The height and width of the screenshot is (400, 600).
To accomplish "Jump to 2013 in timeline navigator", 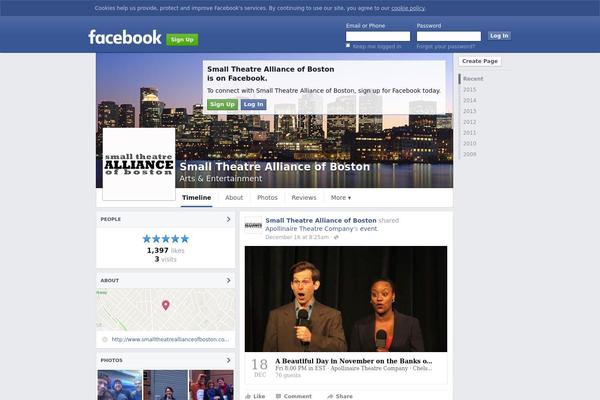I will click(x=470, y=111).
